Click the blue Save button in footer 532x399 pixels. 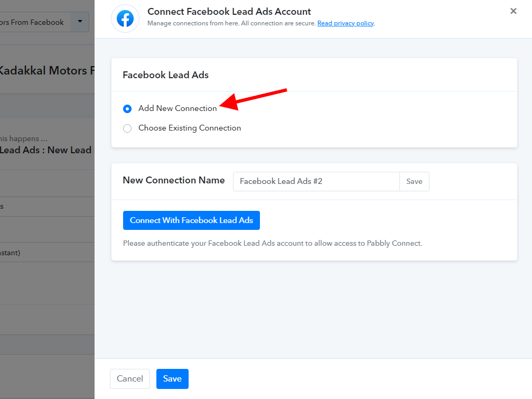[x=172, y=378]
